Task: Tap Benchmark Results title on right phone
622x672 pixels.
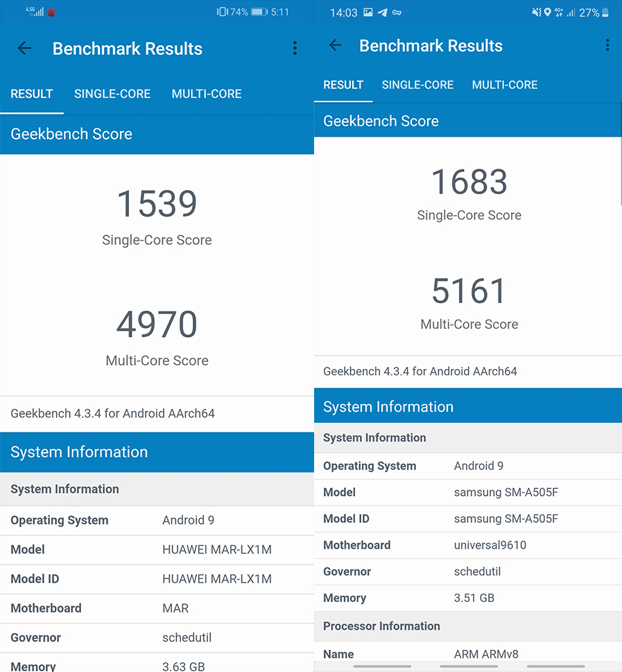Action: (431, 46)
